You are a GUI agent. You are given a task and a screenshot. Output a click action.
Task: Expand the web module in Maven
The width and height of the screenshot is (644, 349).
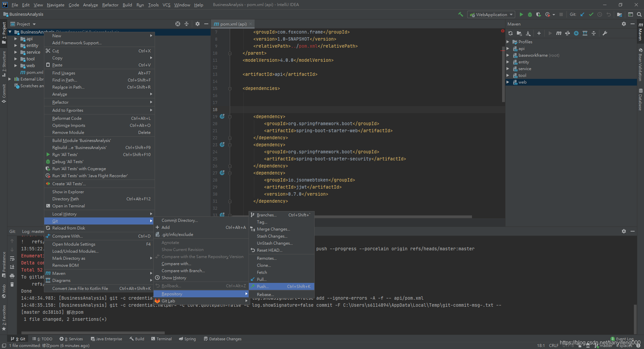coord(508,82)
